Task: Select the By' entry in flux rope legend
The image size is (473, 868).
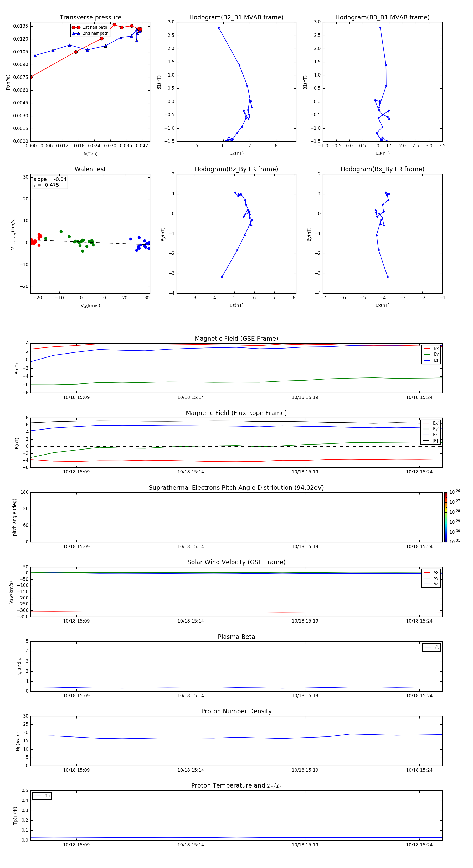Action: pyautogui.click(x=431, y=429)
